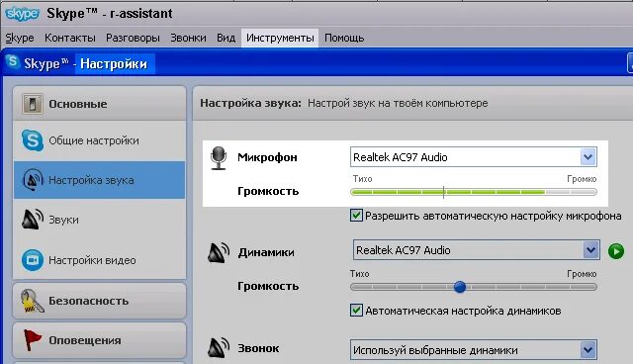This screenshot has width=633, height=364.
Task: Click the speaker icon beside Динамики
Action: click(219, 252)
